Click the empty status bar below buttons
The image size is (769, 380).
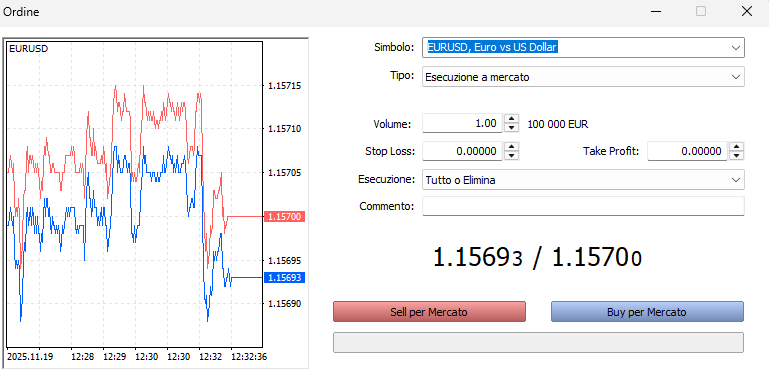(x=538, y=342)
